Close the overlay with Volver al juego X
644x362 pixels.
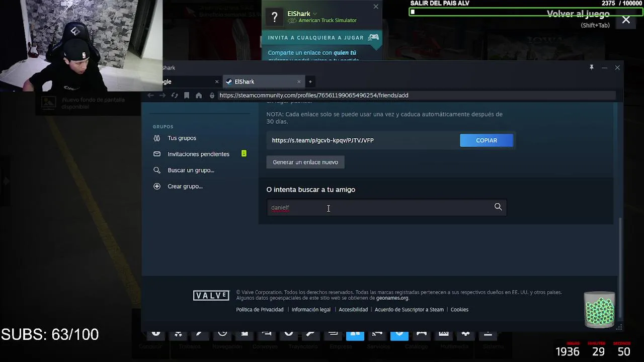pos(626,20)
